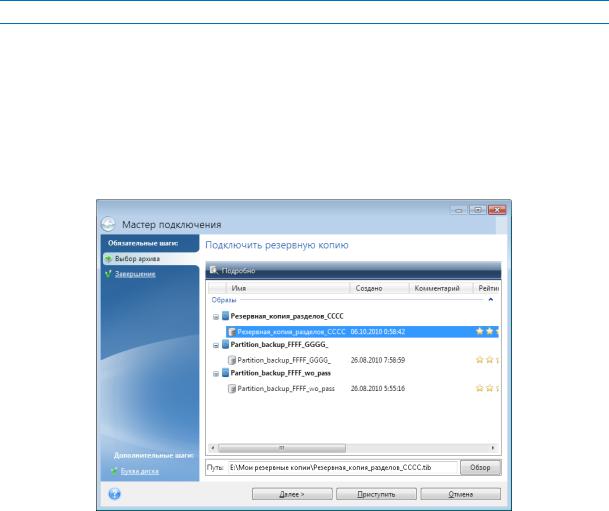Collapse the Partition_backup_FFFF_GGGG_ group
The height and width of the screenshot is (511, 609).
tap(216, 345)
